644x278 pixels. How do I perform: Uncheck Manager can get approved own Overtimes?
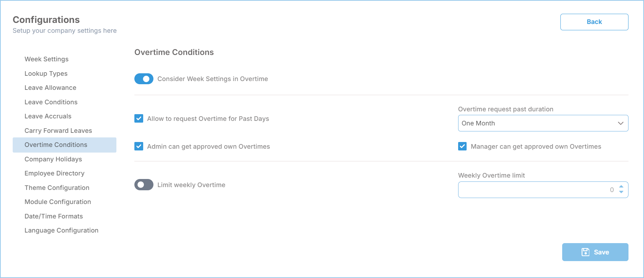462,146
